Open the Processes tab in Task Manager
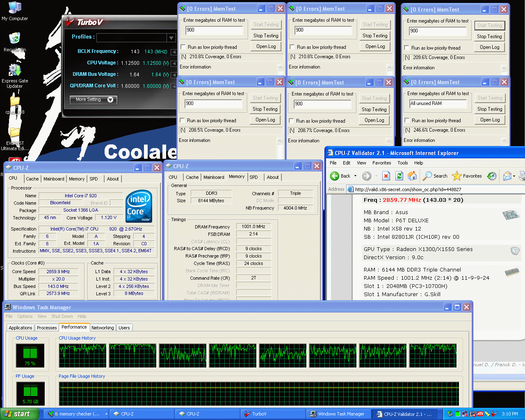 pos(47,328)
